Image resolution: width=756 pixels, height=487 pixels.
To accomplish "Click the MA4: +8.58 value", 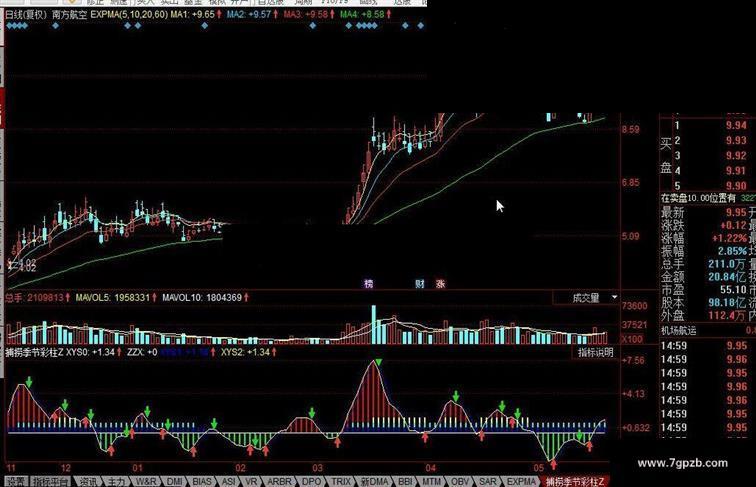I will [365, 14].
